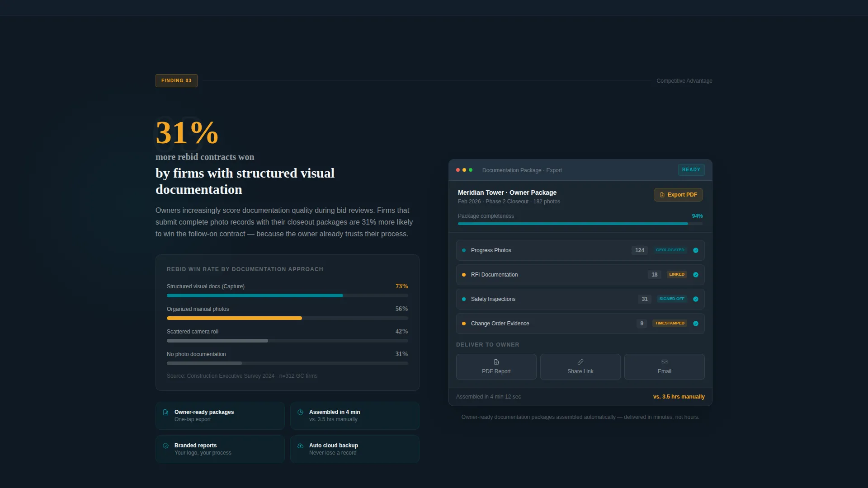This screenshot has width=868, height=488.
Task: Click the survey source citation text
Action: [x=242, y=376]
